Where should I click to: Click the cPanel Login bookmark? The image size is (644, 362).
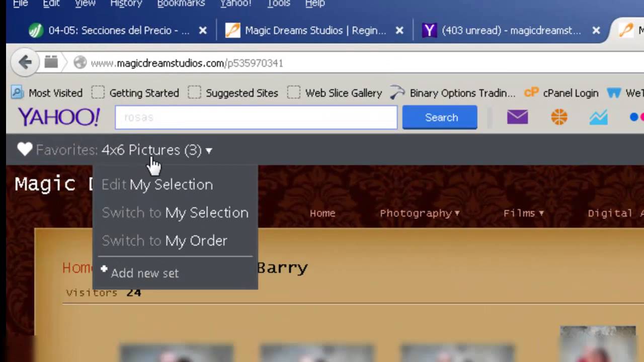click(561, 93)
